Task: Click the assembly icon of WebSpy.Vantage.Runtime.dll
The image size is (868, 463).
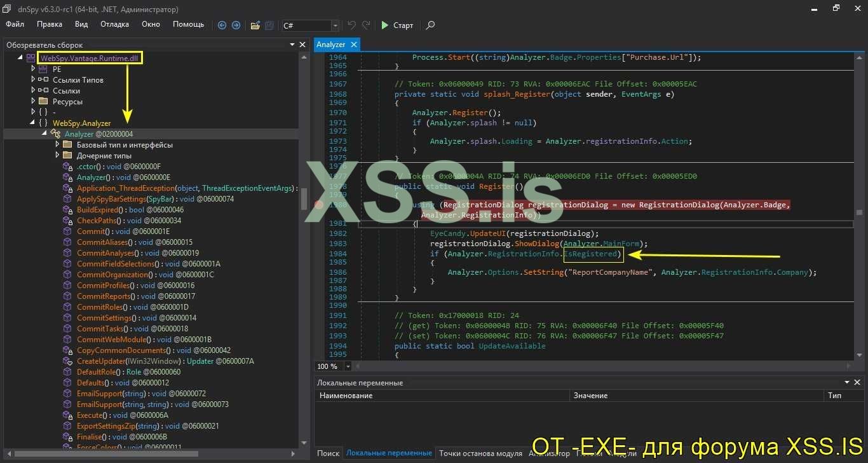Action: click(x=31, y=58)
